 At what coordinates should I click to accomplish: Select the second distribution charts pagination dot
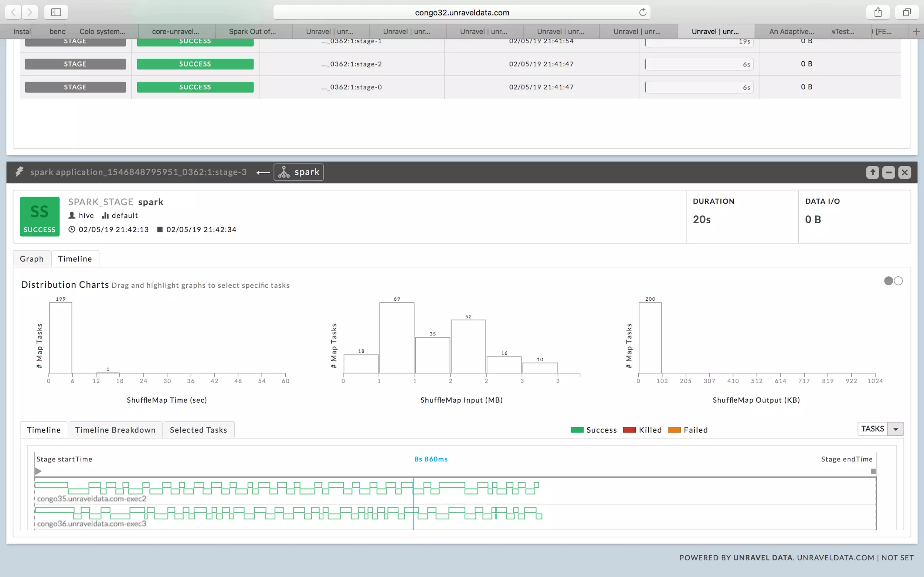coord(898,280)
